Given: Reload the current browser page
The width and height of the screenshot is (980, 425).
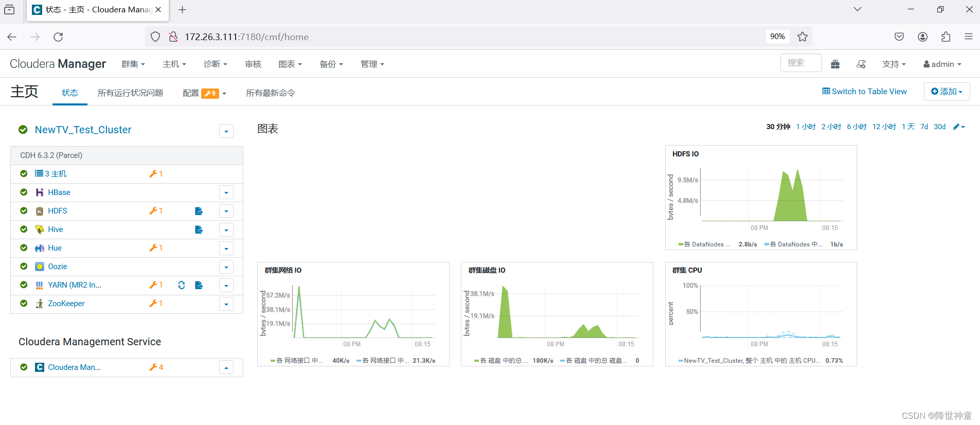Looking at the screenshot, I should [x=58, y=37].
